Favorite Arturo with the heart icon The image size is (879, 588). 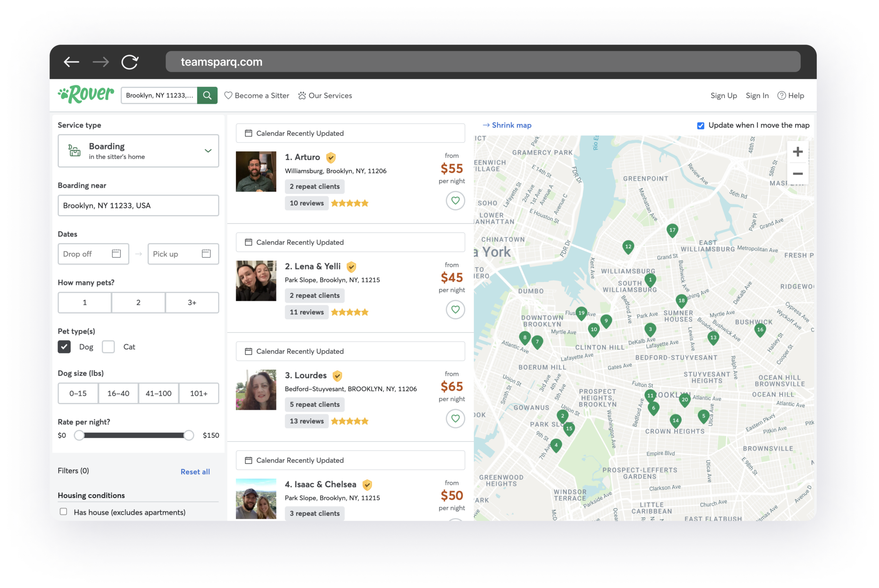tap(455, 200)
